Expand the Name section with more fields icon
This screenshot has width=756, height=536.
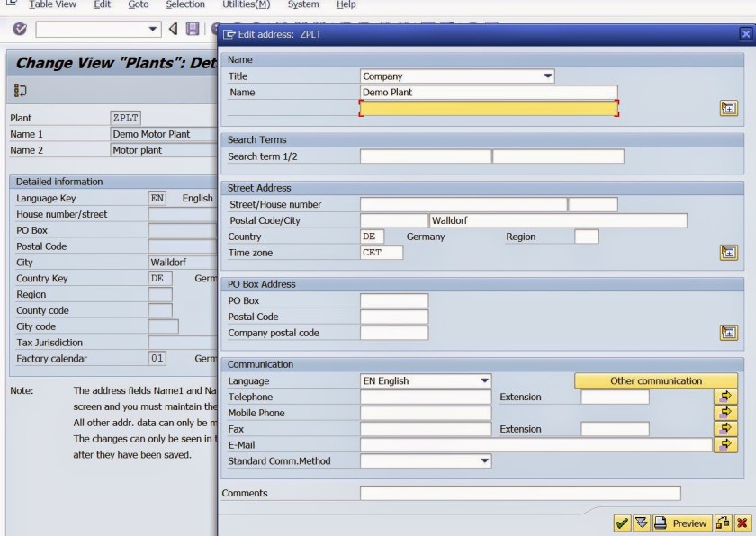click(x=728, y=108)
